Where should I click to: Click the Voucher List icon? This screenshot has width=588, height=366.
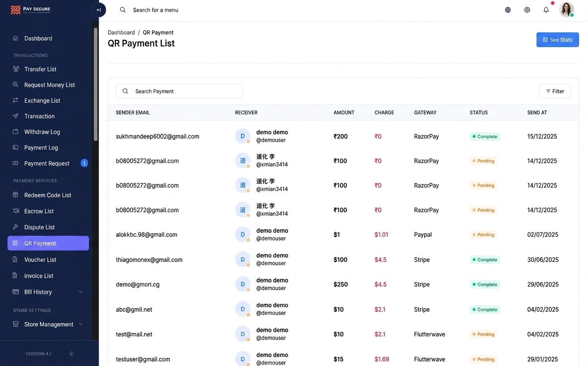coord(16,260)
